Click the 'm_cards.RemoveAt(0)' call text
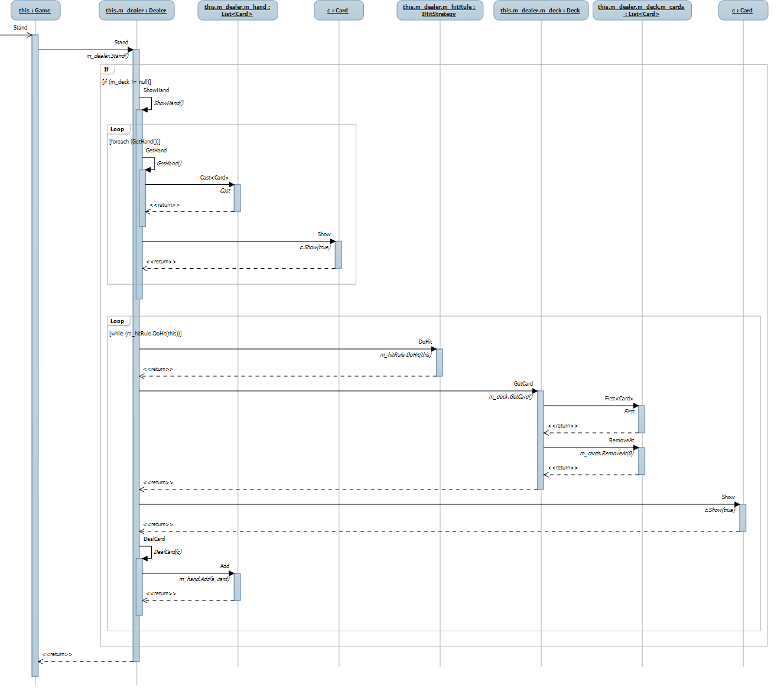This screenshot has height=698, width=784. coord(607,454)
